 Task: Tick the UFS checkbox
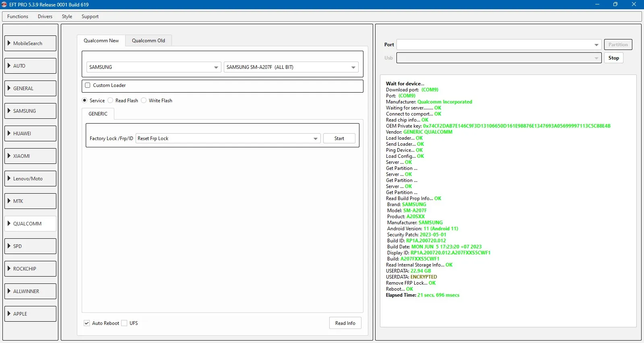124,323
